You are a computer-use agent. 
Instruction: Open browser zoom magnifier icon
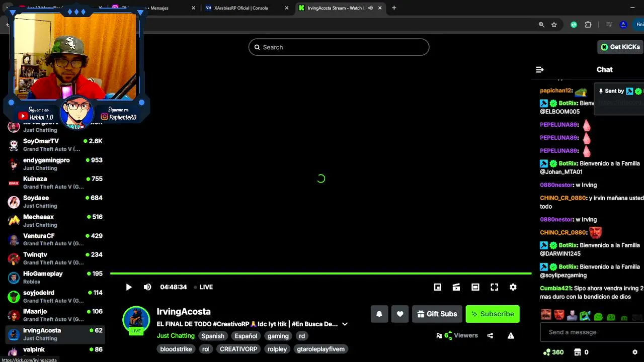pos(541,25)
